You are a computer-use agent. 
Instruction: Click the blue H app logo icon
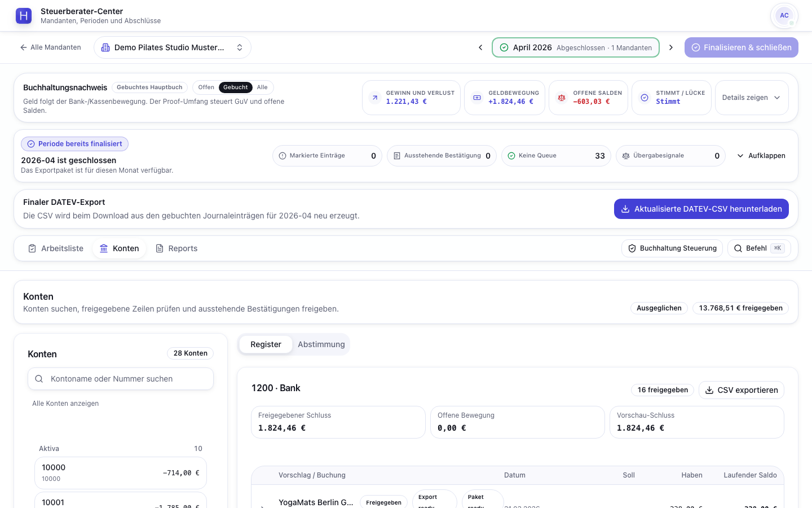click(24, 16)
